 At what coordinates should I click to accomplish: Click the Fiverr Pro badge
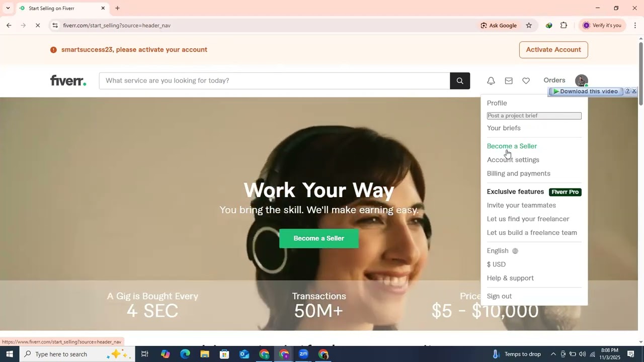565,192
